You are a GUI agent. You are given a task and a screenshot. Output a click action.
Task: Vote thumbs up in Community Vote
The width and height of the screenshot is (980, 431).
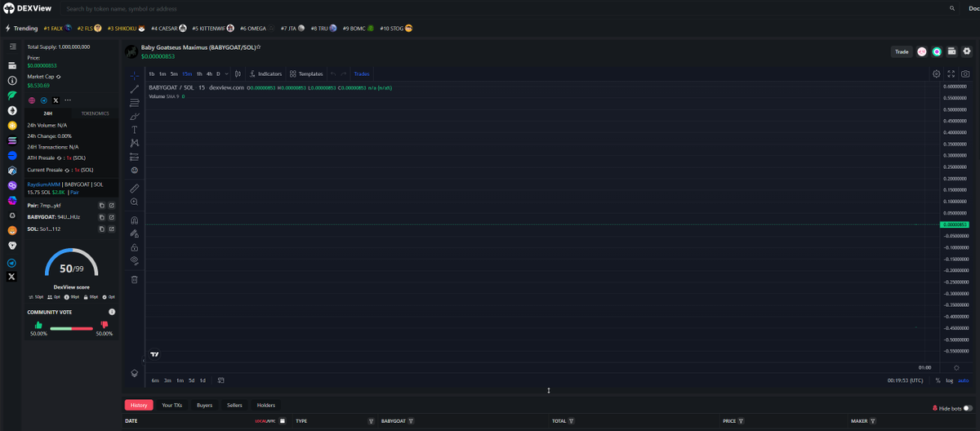[x=38, y=325]
